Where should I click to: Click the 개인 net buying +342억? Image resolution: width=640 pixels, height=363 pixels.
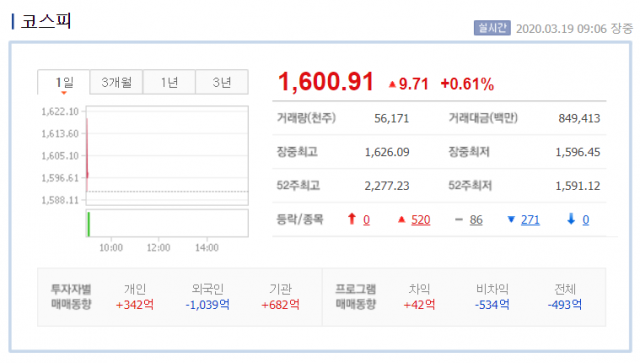click(x=135, y=305)
